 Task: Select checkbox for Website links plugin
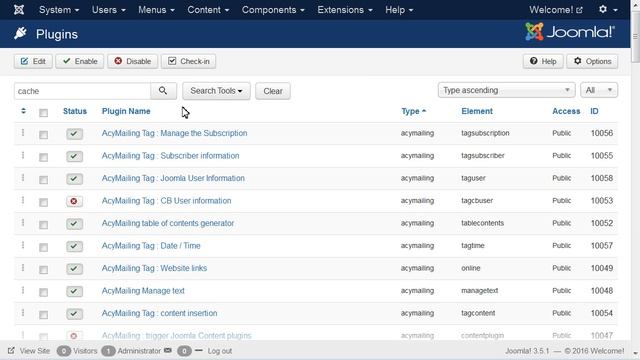pyautogui.click(x=43, y=269)
